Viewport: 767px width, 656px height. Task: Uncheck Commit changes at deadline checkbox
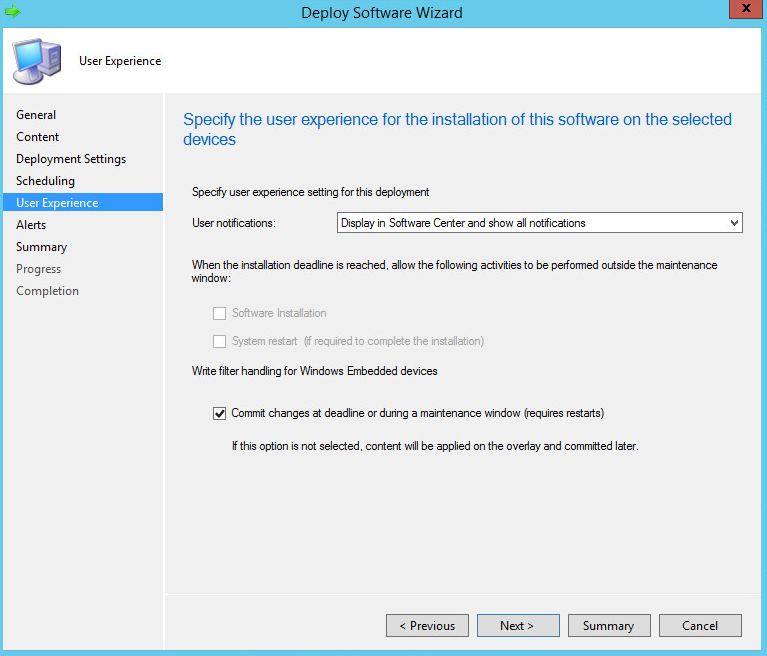click(x=219, y=413)
